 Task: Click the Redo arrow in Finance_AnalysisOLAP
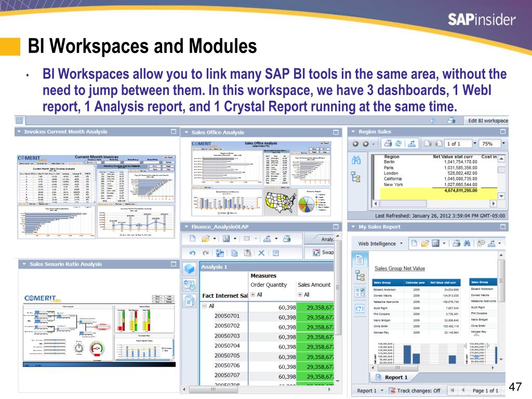point(205,253)
